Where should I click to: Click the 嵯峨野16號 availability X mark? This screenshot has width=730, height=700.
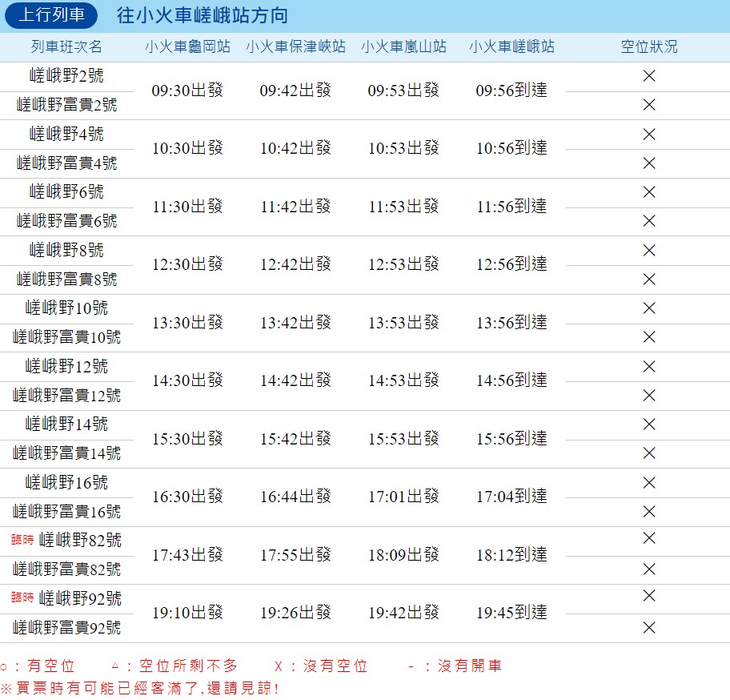point(649,482)
